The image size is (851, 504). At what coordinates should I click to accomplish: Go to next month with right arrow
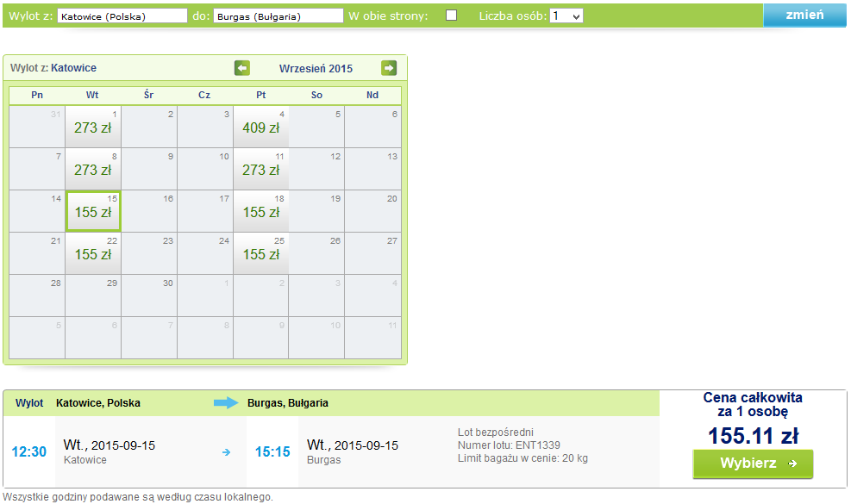[x=389, y=68]
